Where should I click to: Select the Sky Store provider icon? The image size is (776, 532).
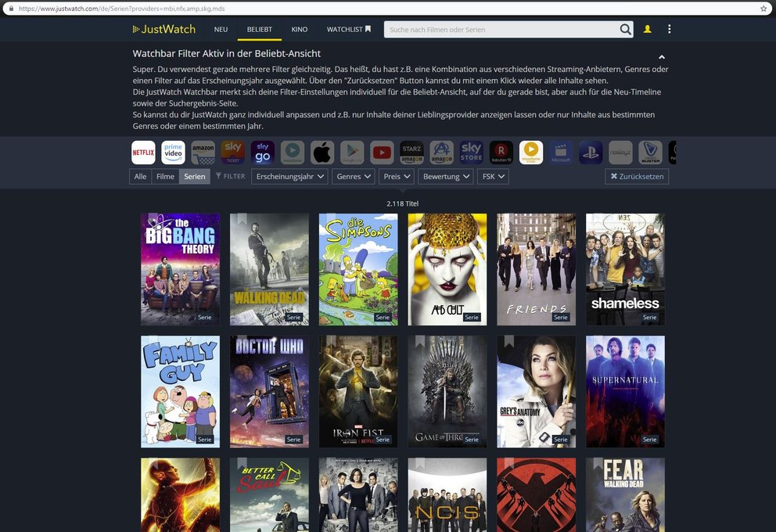(471, 152)
